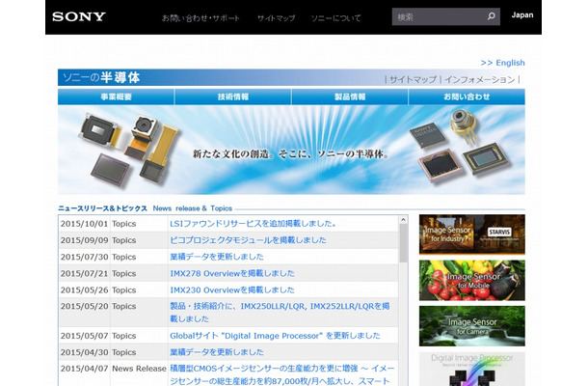Click the ソニーの半導体 title banner

[x=101, y=78]
